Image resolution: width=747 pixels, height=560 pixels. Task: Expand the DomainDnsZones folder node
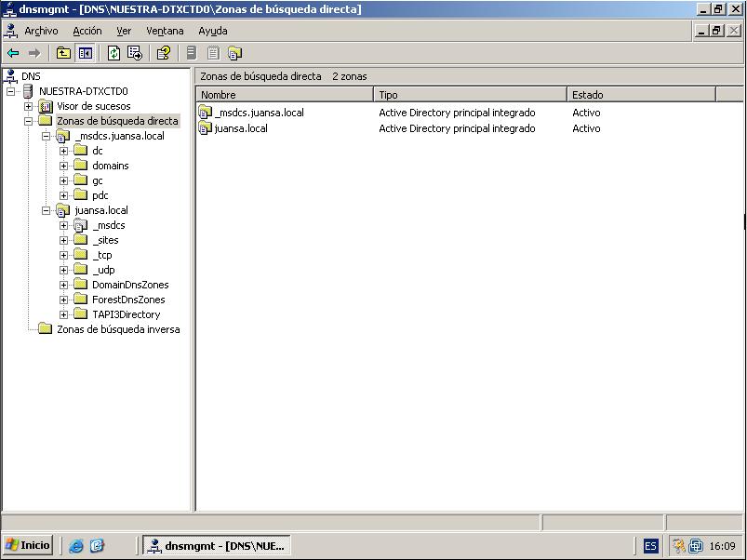point(64,285)
